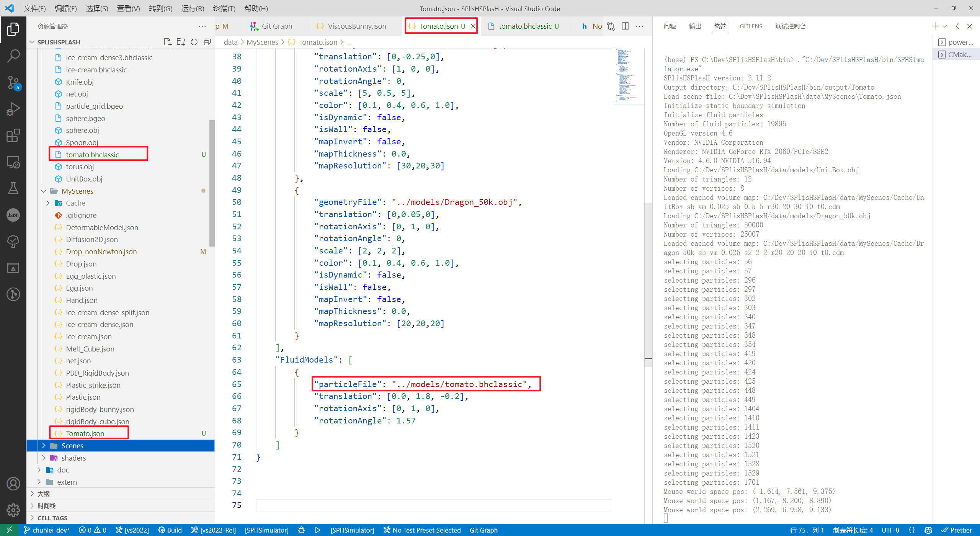The image size is (980, 536).
Task: Open Run and Debug view
Action: [13, 109]
